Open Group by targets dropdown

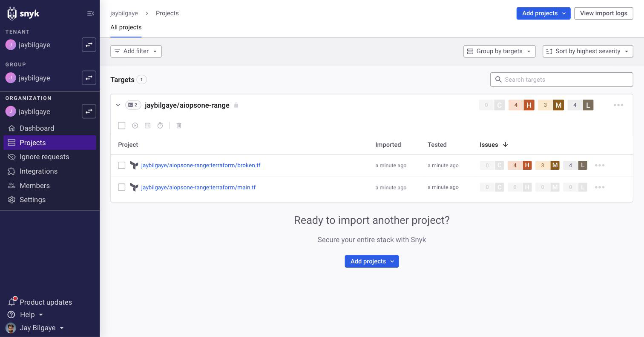click(x=499, y=51)
